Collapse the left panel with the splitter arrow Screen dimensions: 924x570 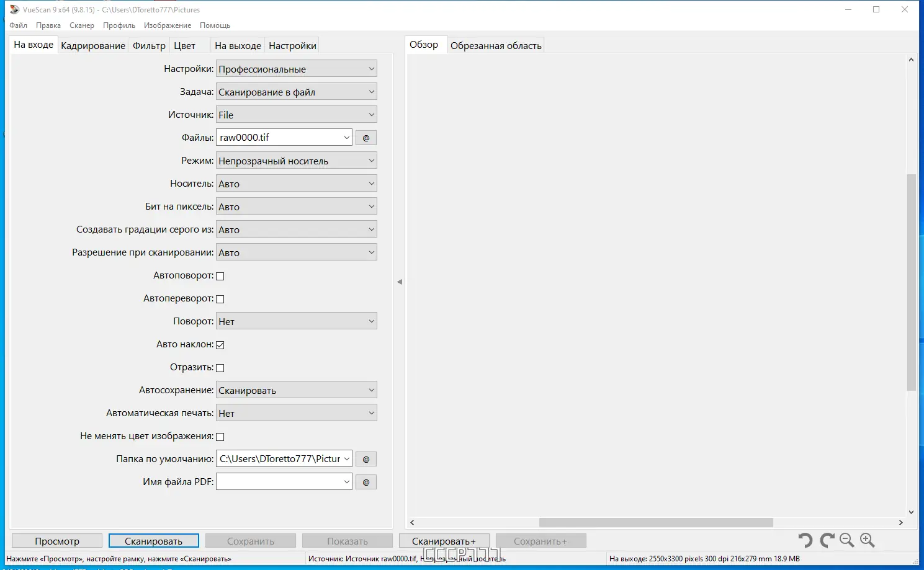point(400,282)
